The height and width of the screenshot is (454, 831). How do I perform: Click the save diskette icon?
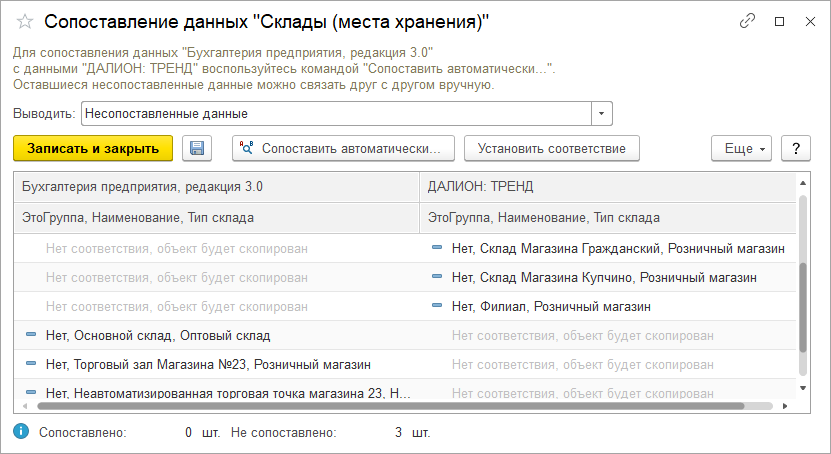pos(197,149)
